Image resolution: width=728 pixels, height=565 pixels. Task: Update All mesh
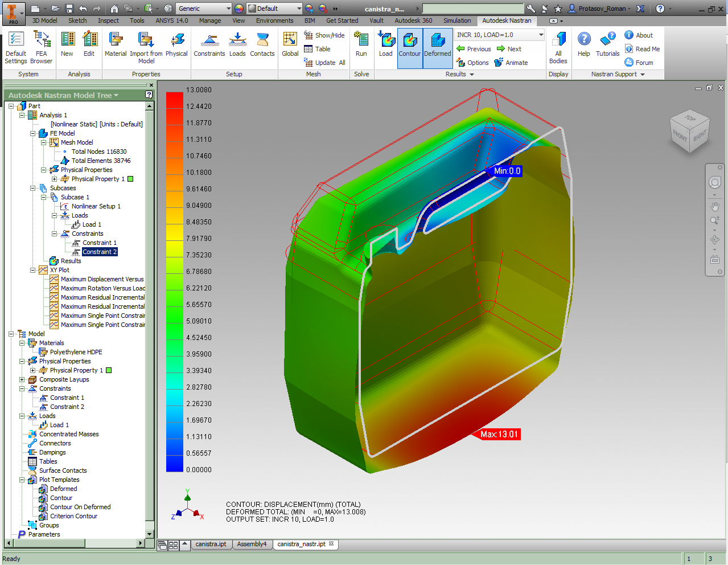coord(324,63)
